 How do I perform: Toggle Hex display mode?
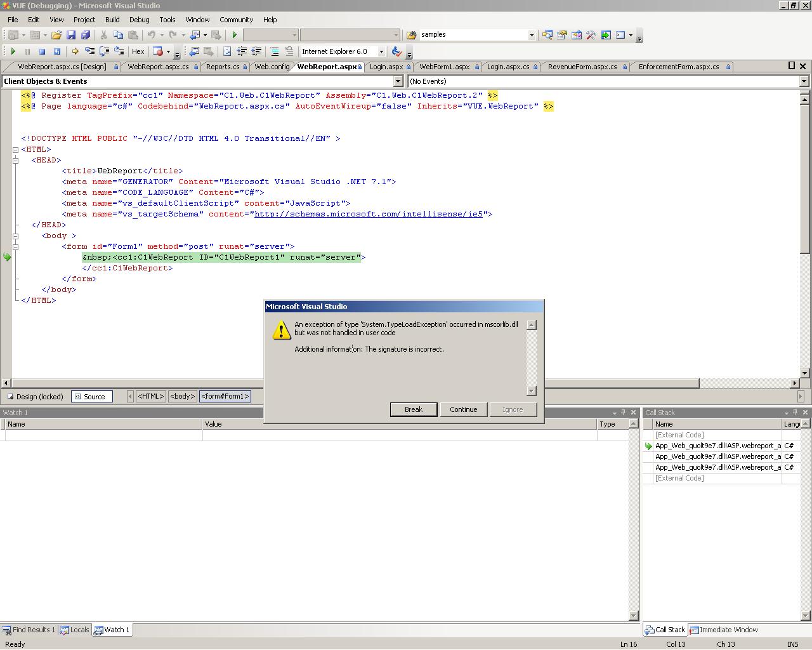(x=138, y=51)
